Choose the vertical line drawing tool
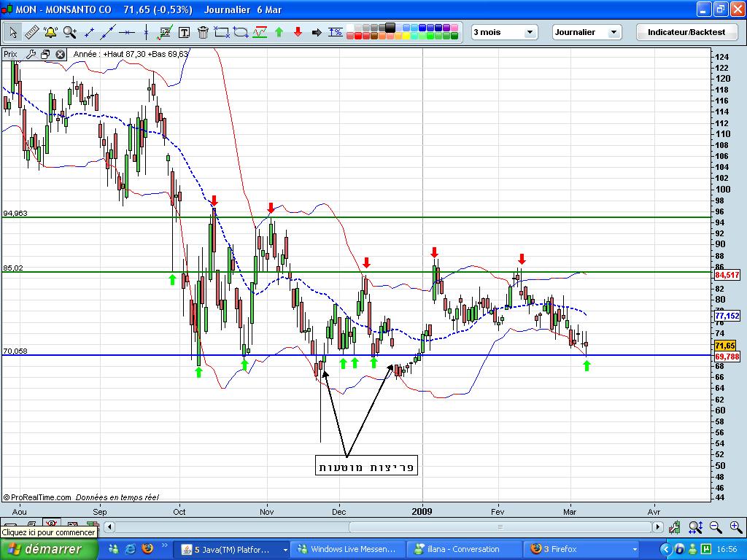Viewport: 747px width, 560px height. pos(146,32)
